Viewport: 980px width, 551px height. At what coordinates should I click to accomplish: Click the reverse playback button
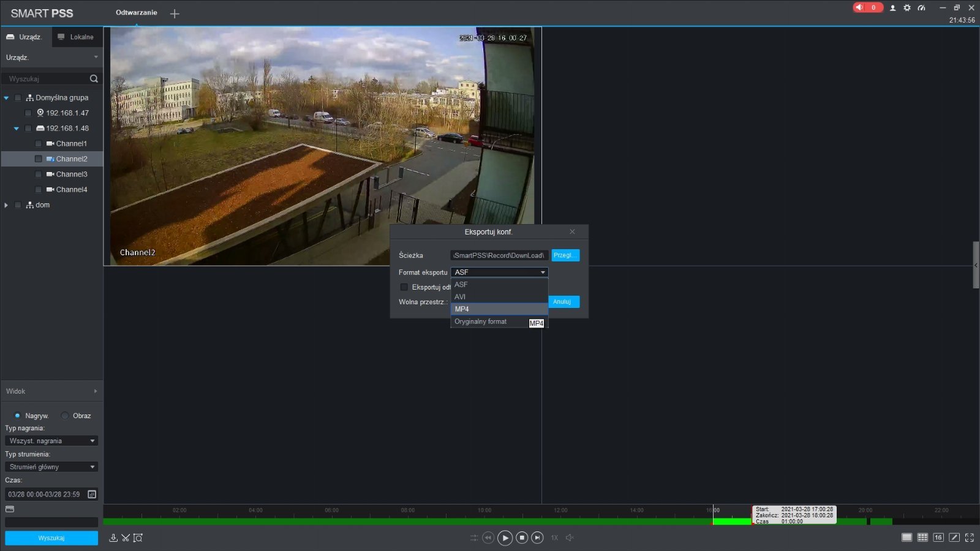click(x=488, y=538)
